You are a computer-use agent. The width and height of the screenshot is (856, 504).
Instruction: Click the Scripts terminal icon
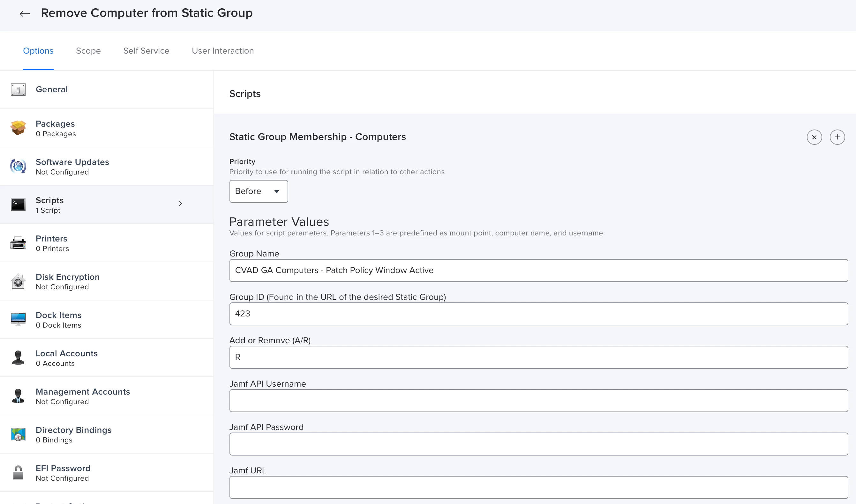click(18, 204)
